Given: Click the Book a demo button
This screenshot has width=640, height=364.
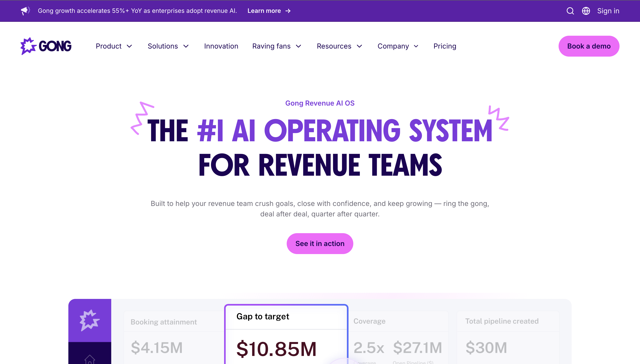Looking at the screenshot, I should tap(589, 46).
